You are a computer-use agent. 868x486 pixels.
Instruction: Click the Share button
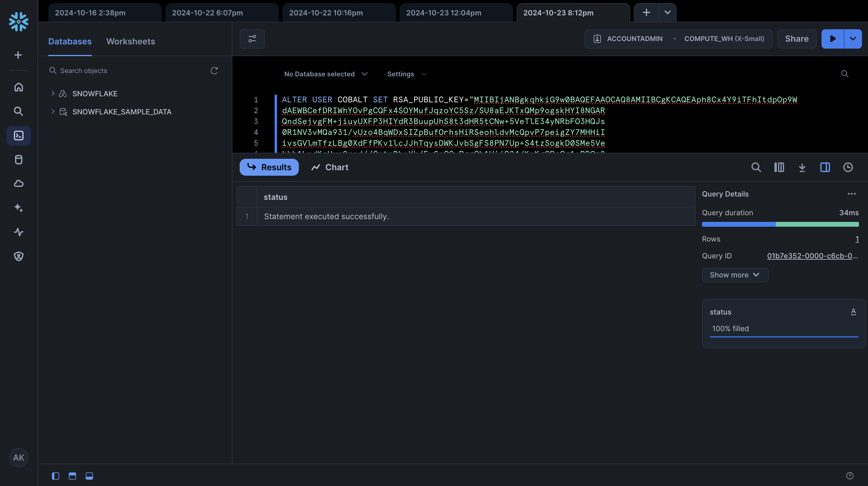(x=796, y=39)
